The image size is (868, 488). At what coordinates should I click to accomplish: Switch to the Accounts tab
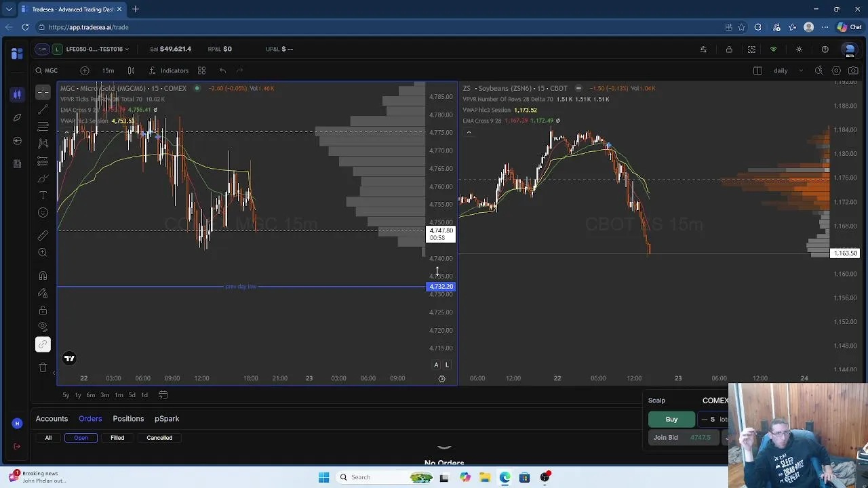tap(52, 419)
